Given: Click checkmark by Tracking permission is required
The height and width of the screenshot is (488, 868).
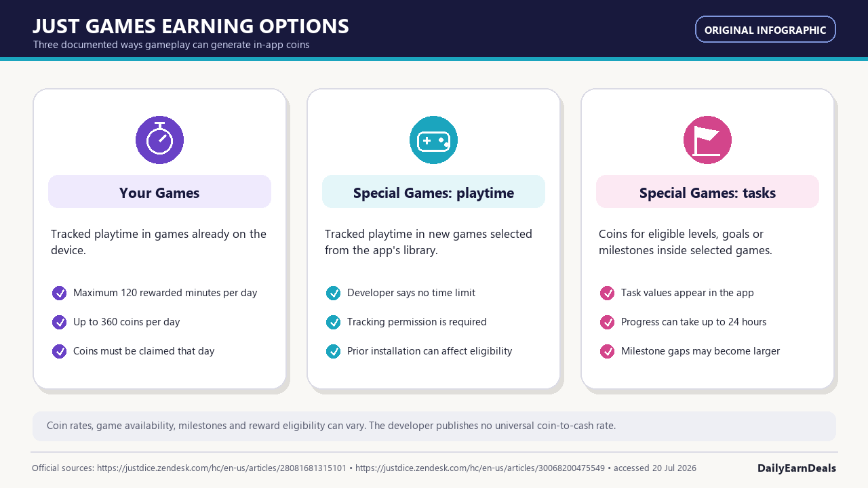Looking at the screenshot, I should click(333, 322).
